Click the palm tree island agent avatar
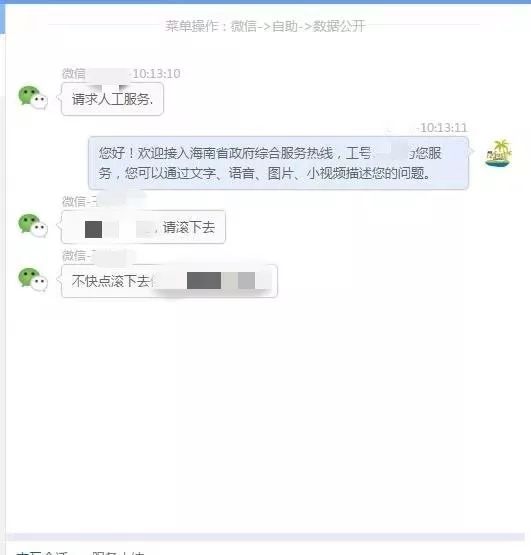The image size is (531, 555). click(x=498, y=153)
